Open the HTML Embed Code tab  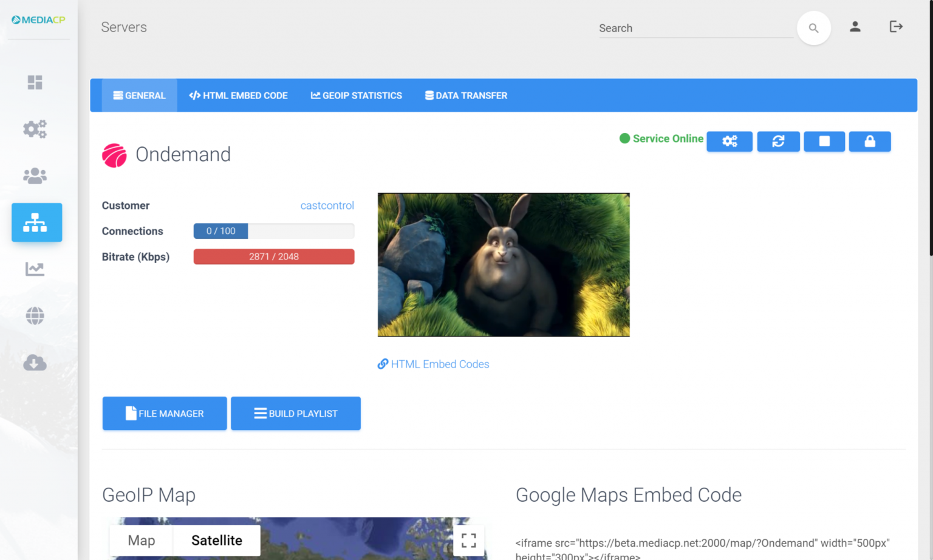tap(238, 95)
